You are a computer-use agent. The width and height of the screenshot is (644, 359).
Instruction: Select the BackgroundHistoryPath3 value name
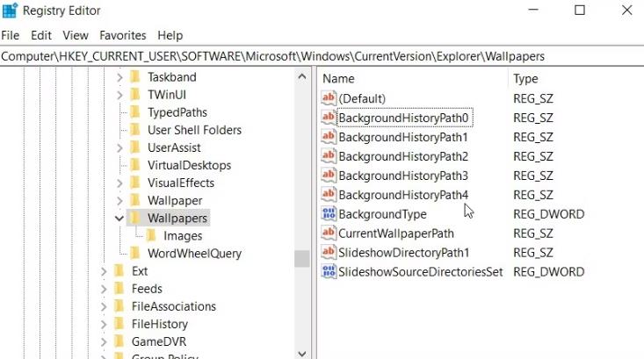point(403,176)
